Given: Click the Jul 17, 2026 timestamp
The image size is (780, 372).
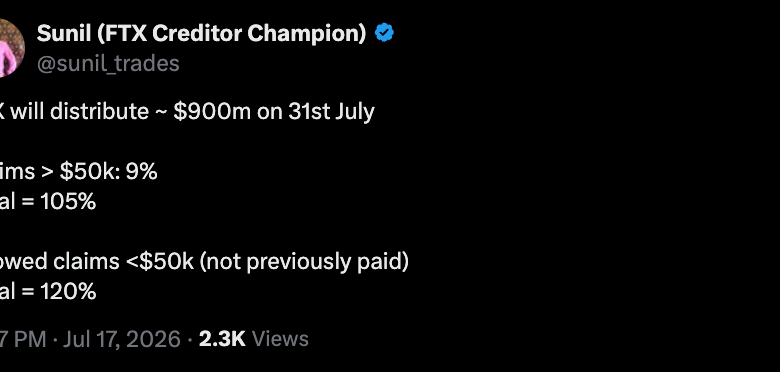Looking at the screenshot, I should (x=121, y=339).
